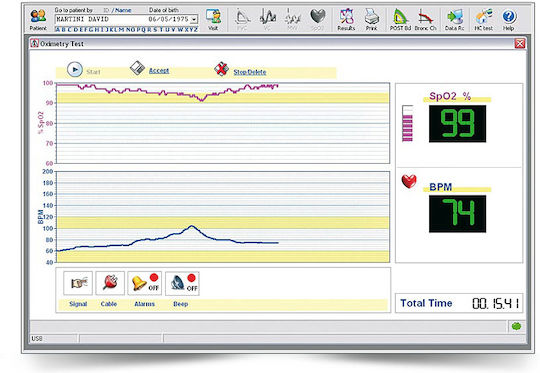Click the Signal status icon
The width and height of the screenshot is (540, 373).
click(x=78, y=283)
